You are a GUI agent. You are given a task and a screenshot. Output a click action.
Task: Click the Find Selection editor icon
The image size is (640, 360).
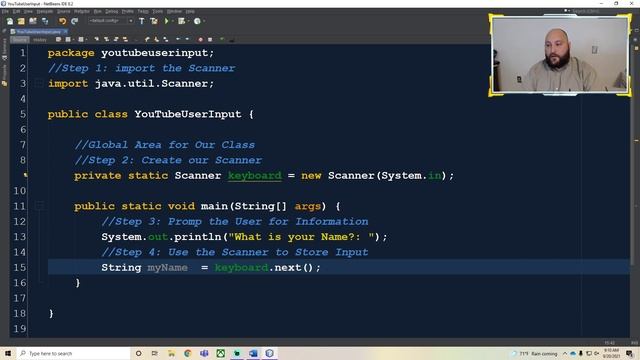[97, 39]
